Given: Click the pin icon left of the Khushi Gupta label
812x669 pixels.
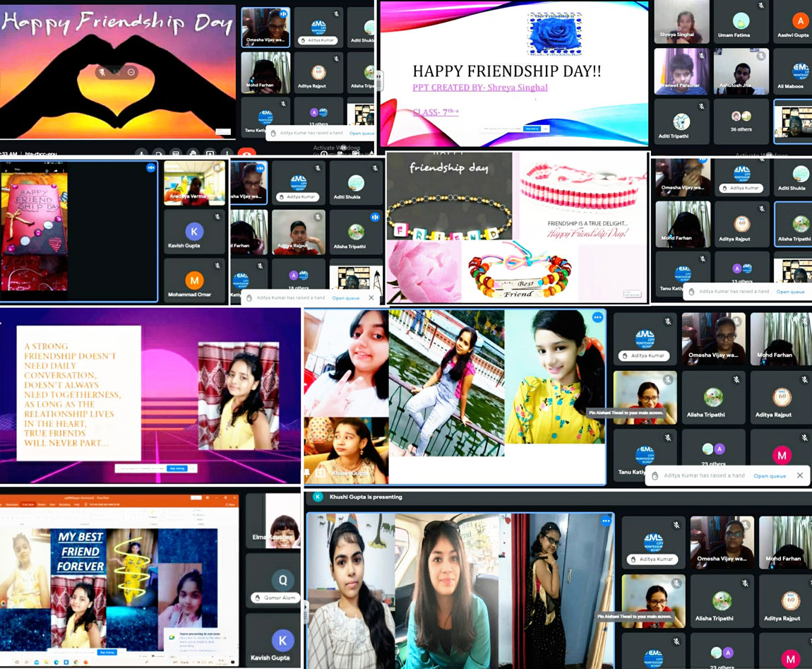Looking at the screenshot, I should pos(307,472).
